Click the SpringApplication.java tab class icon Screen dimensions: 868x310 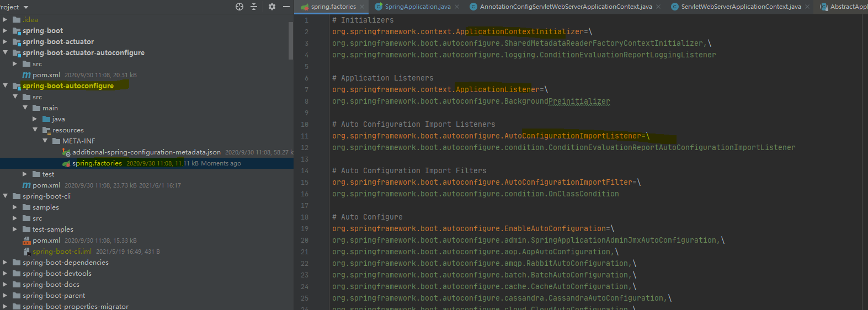pos(379,7)
